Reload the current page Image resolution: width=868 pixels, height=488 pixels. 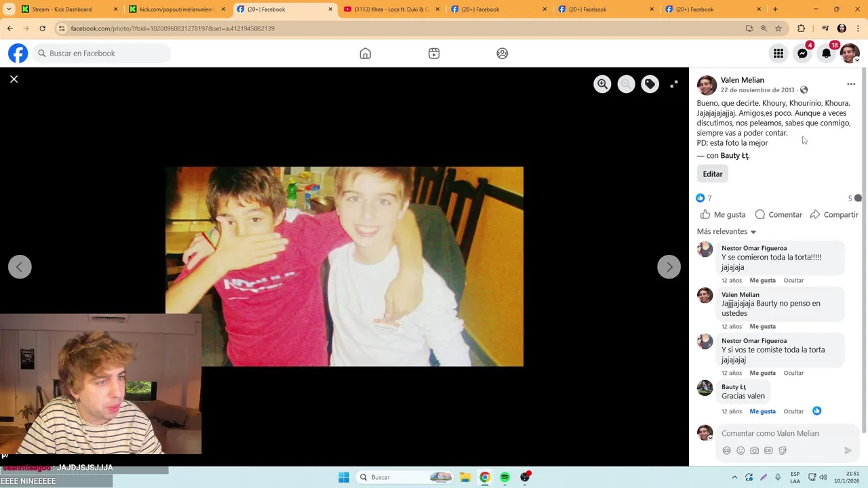click(x=43, y=28)
